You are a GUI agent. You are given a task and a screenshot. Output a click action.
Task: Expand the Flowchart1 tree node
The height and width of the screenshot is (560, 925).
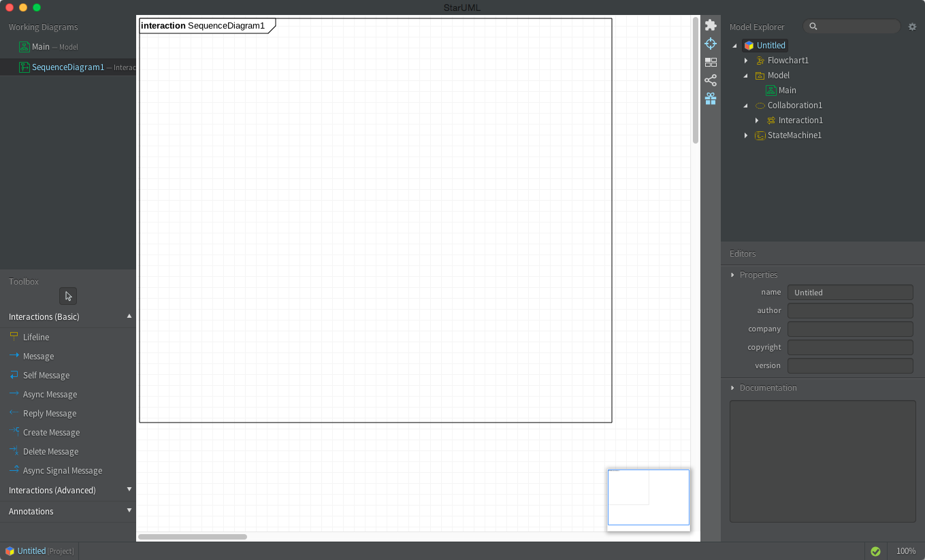(x=746, y=61)
